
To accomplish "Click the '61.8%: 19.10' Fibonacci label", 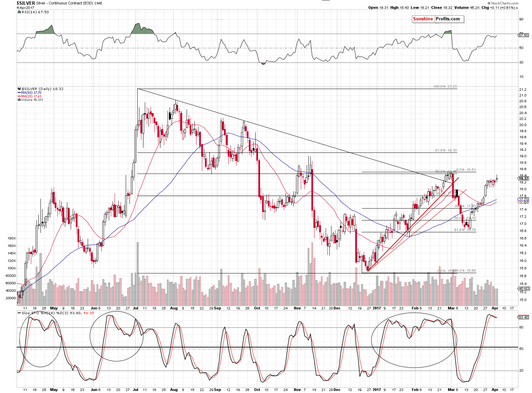I will tap(446, 150).
